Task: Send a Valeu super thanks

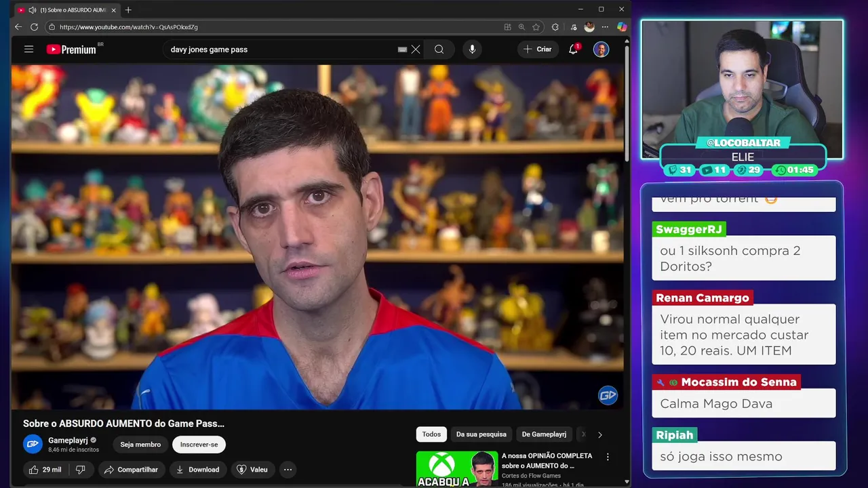Action: point(252,469)
